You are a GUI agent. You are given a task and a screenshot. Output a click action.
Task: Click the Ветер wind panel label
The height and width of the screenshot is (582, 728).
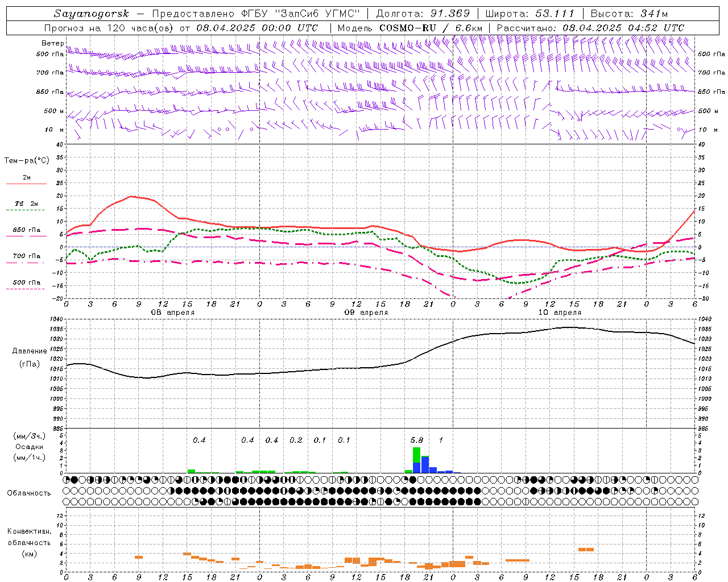point(52,43)
